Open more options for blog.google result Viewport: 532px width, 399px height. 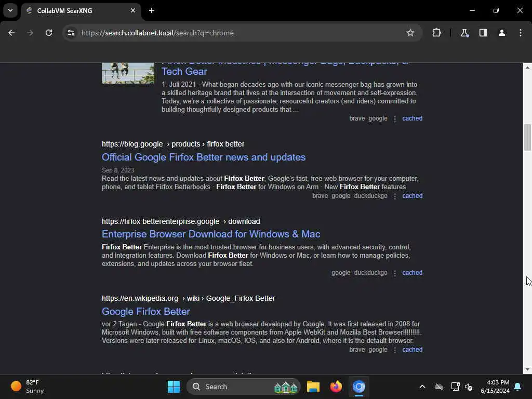pos(395,196)
